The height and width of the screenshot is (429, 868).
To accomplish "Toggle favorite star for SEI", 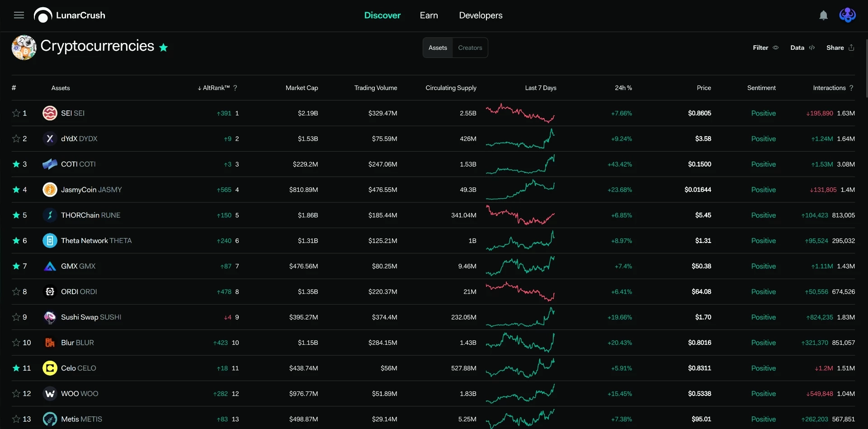I will pos(16,113).
